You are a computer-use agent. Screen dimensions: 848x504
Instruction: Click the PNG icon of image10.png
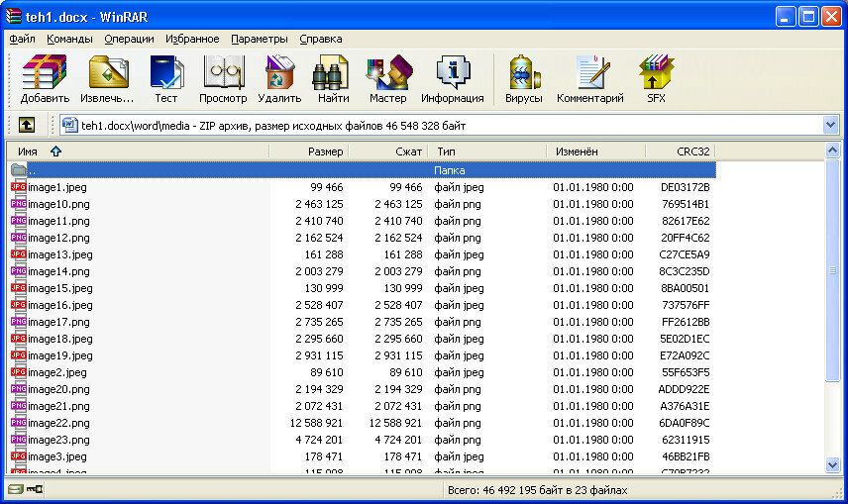click(19, 204)
